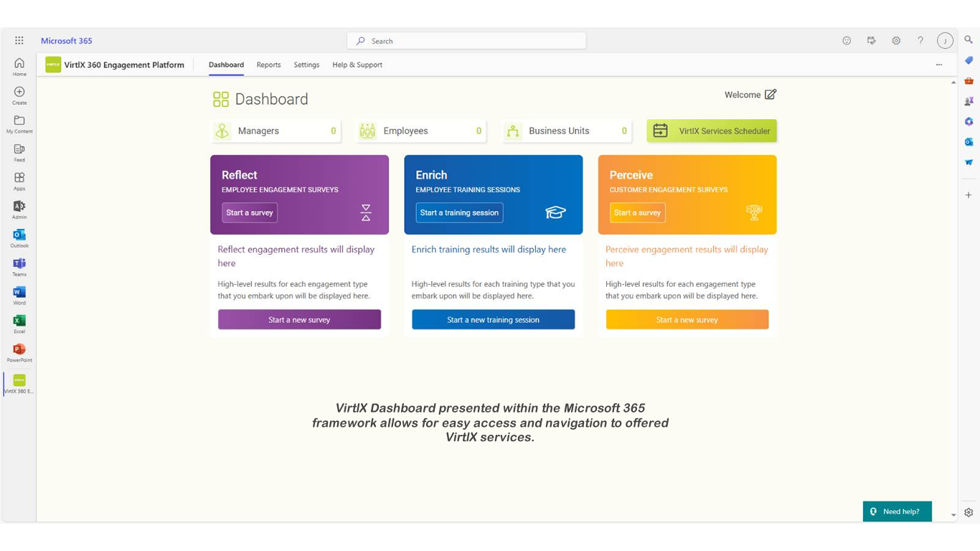Click the trophy icon in Perceive card

(754, 212)
